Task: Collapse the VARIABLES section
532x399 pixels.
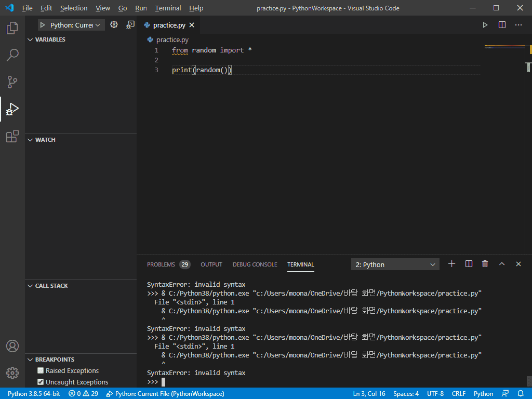Action: point(50,39)
